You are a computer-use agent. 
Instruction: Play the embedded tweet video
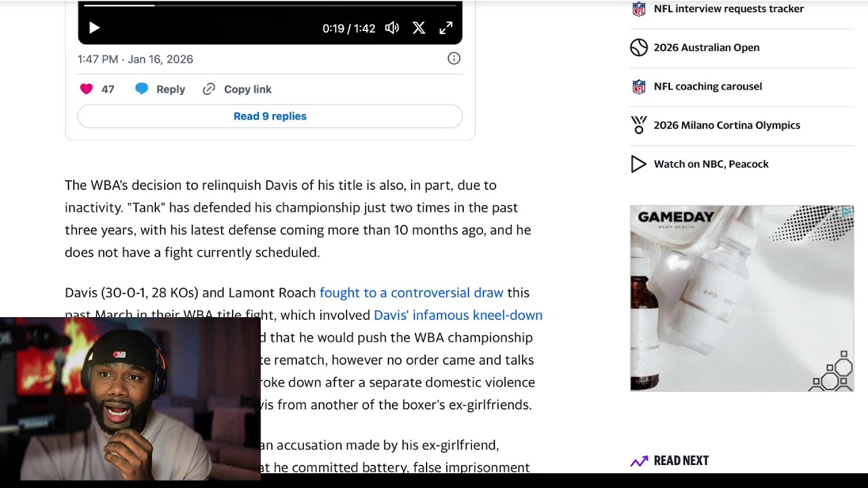94,28
